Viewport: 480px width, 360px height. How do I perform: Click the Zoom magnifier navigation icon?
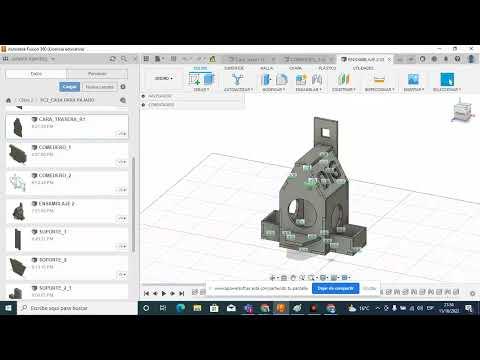click(302, 277)
